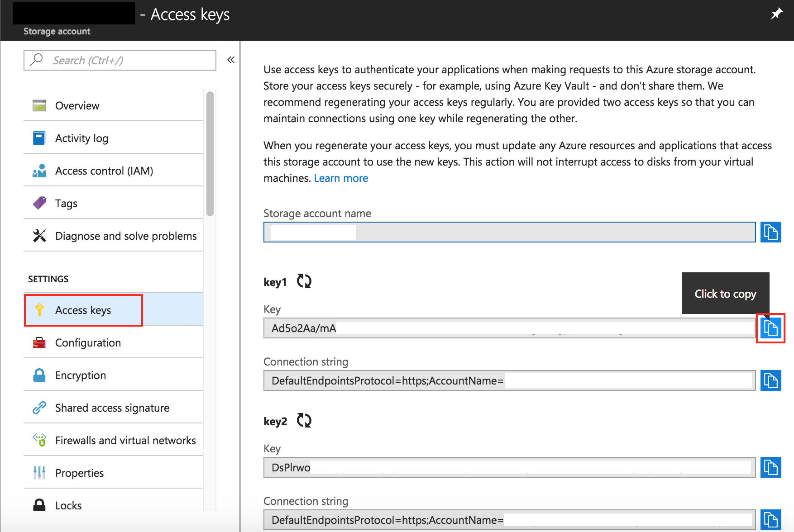
Task: Click the Access control people icon
Action: (39, 171)
